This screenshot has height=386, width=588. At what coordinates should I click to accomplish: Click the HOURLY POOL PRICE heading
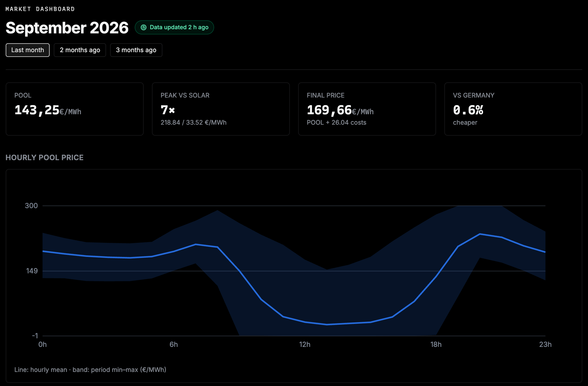pos(45,158)
